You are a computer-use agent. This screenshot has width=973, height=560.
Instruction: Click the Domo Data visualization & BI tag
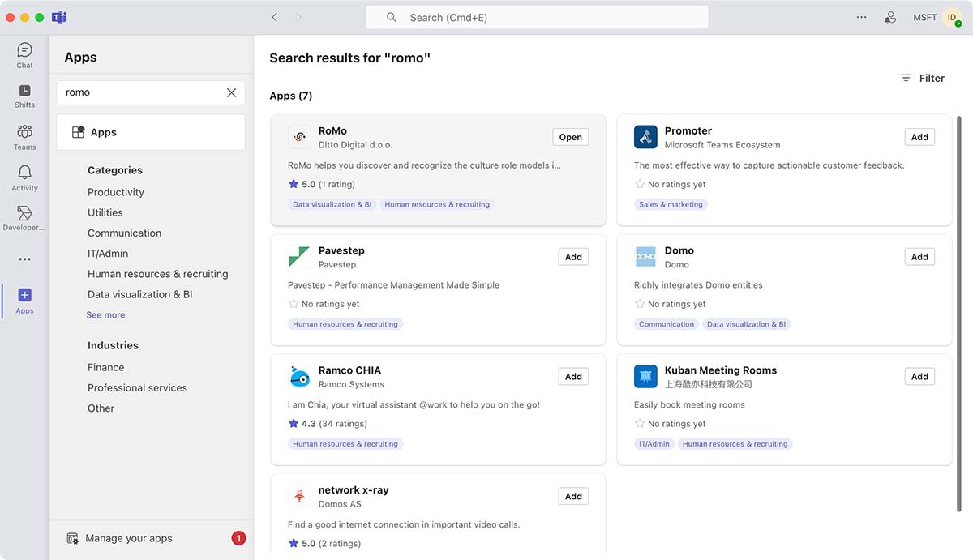(747, 324)
